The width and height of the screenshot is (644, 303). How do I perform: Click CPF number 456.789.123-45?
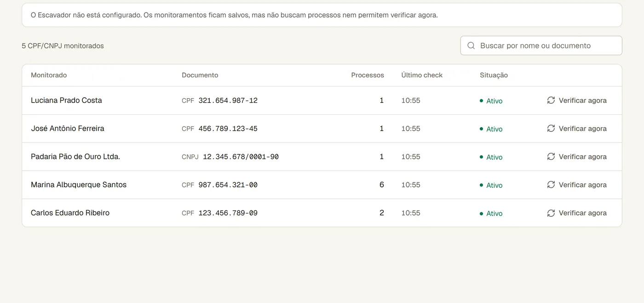[228, 128]
